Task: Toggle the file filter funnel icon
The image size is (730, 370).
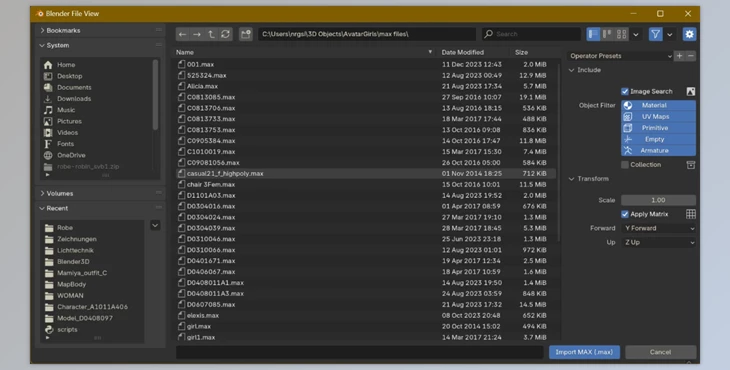Action: 656,34
